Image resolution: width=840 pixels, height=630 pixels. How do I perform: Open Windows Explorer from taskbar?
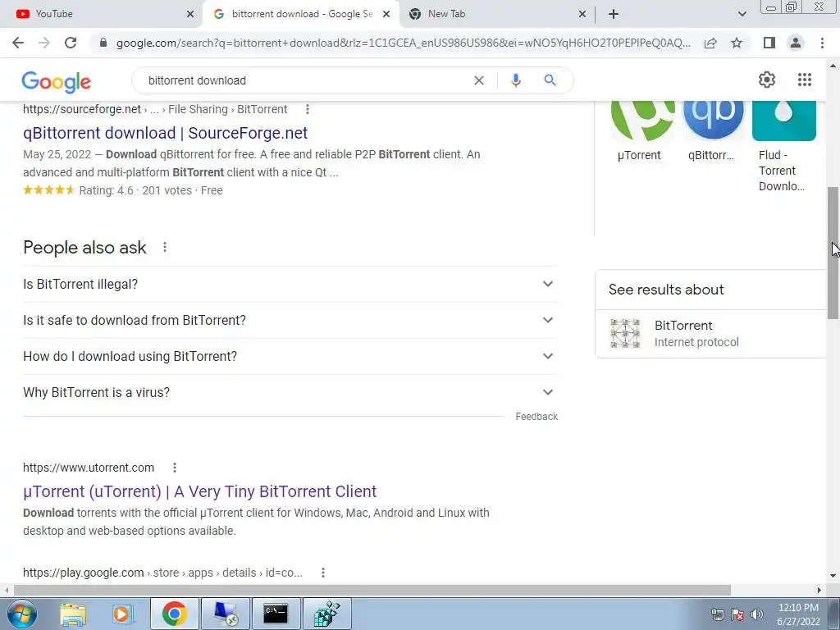(x=73, y=614)
